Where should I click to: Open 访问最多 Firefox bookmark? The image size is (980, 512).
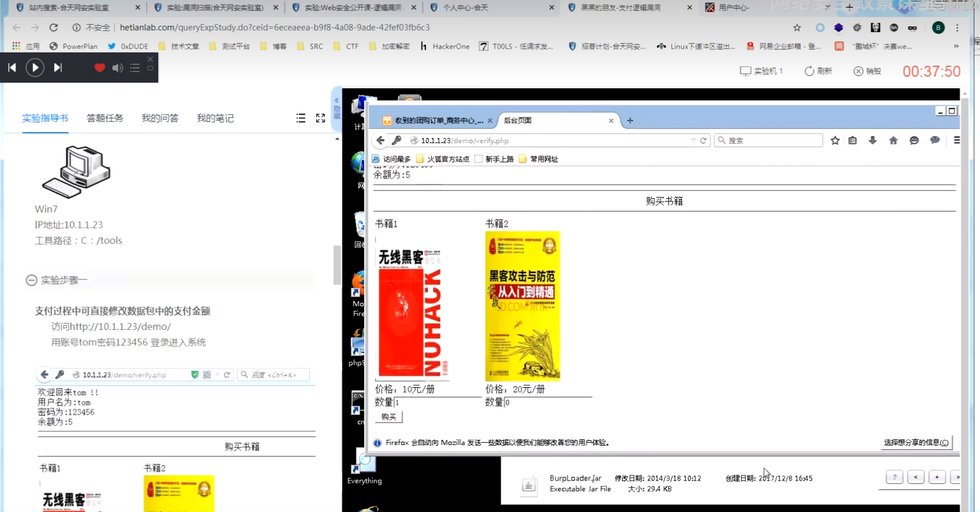click(x=392, y=159)
